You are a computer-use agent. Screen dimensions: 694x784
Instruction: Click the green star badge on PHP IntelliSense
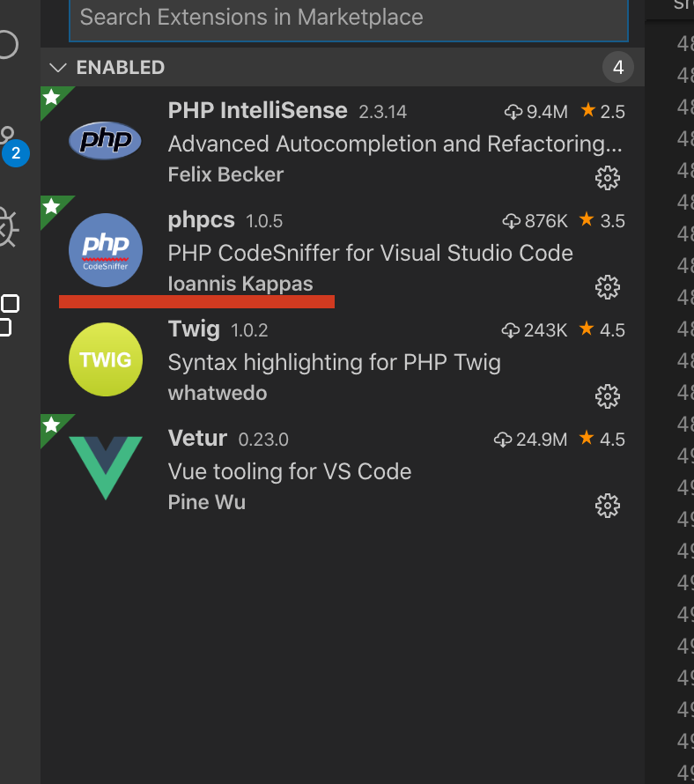pos(51,97)
